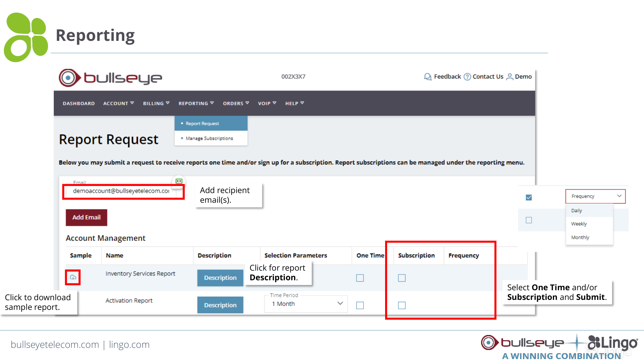Download Inventory Services sample report icon
Screen dimensions: 644x362
point(73,277)
